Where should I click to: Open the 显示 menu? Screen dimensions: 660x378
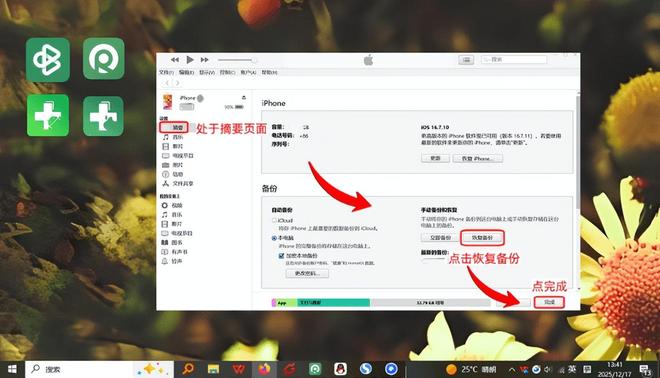point(207,72)
